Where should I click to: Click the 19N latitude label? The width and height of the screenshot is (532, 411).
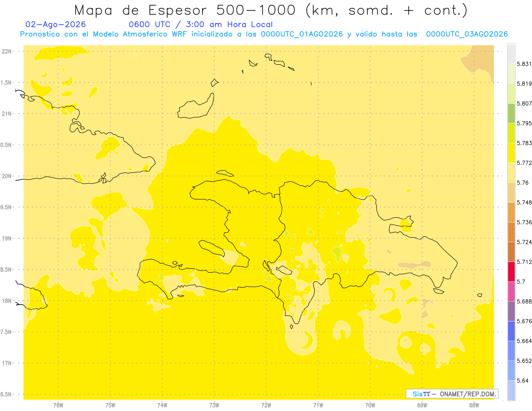point(7,239)
